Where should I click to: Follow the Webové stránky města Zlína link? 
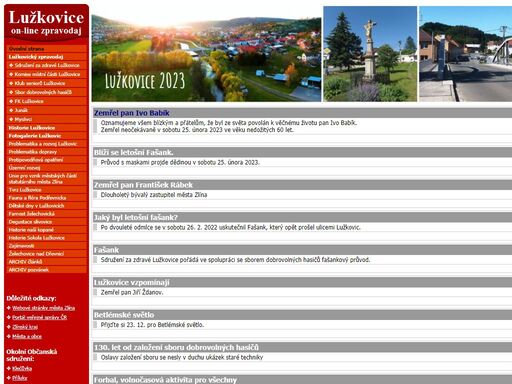click(x=43, y=308)
